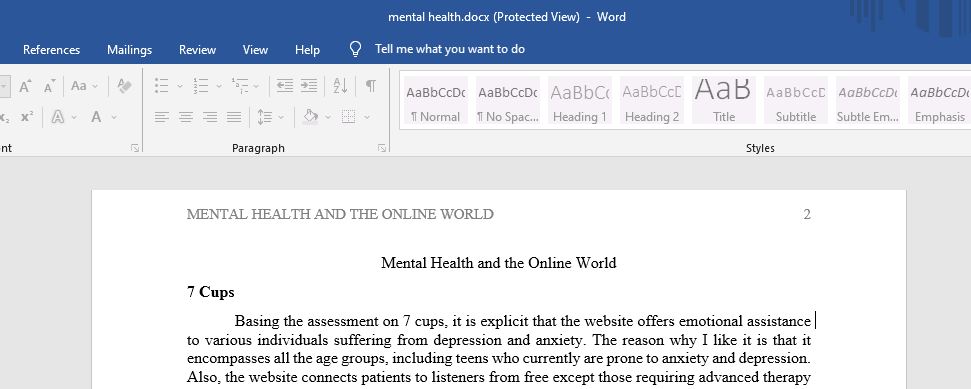The width and height of the screenshot is (971, 389).
Task: Open the Numbering library dropdown arrow
Action: tap(219, 86)
